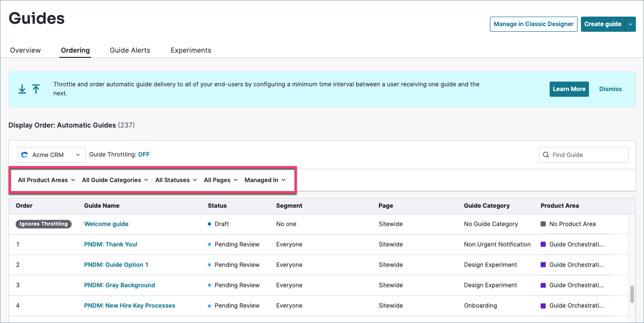Expand the Managed In filter
The width and height of the screenshot is (644, 323).
click(265, 180)
